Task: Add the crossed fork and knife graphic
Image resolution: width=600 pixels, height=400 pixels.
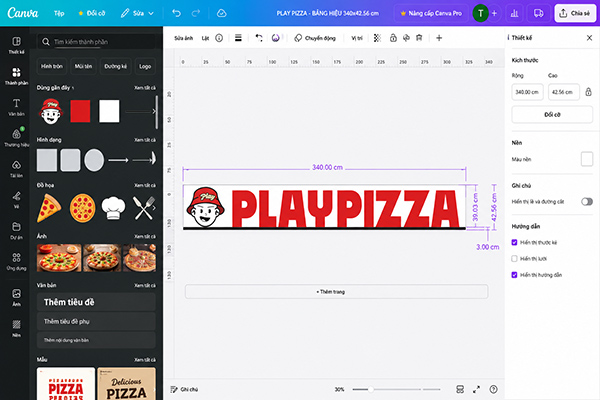Action: click(144, 208)
